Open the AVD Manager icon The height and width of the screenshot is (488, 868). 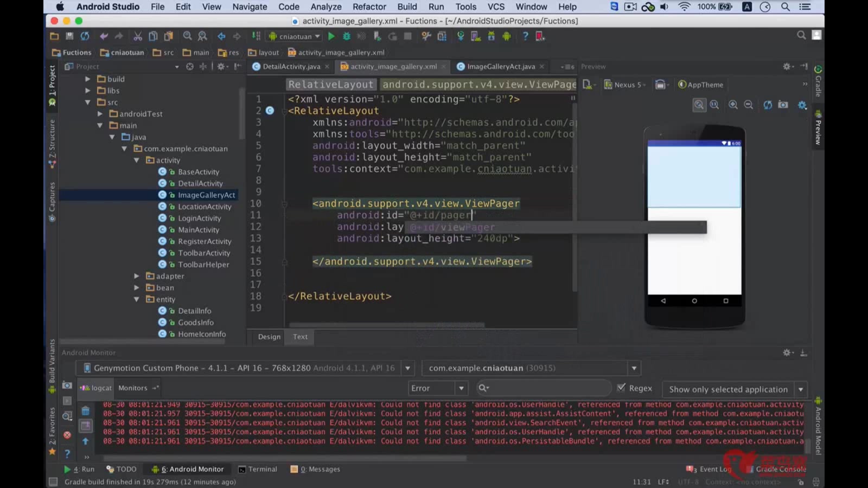475,36
